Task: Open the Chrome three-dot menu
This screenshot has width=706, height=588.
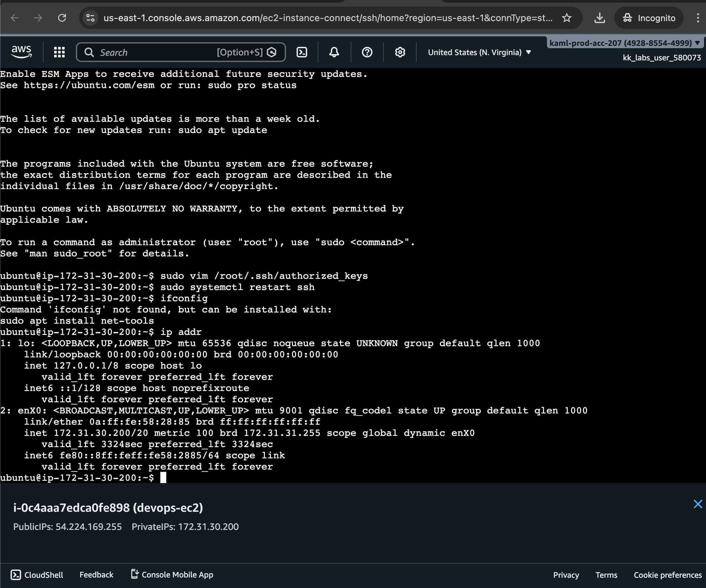Action: point(698,18)
